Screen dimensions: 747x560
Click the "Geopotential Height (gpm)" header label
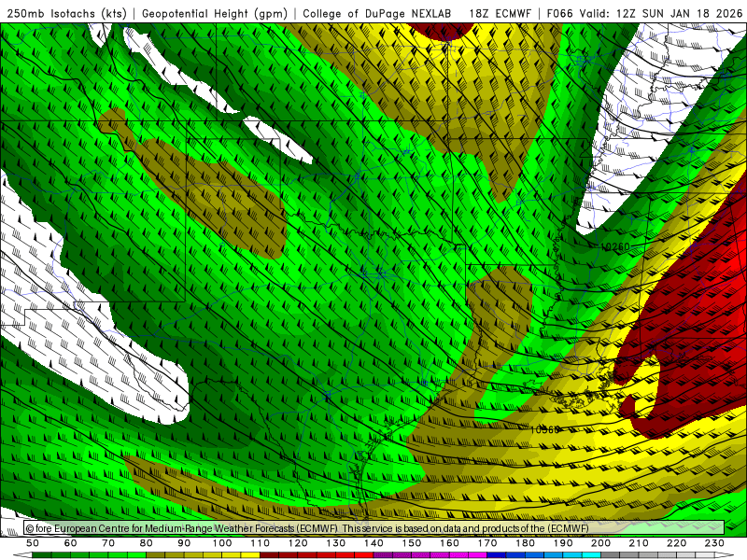tap(215, 13)
